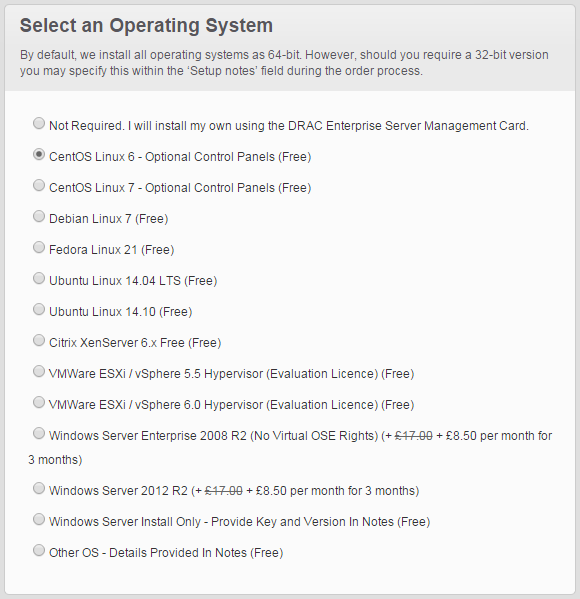Pick Other OS details in notes option
This screenshot has width=580, height=599.
point(39,550)
